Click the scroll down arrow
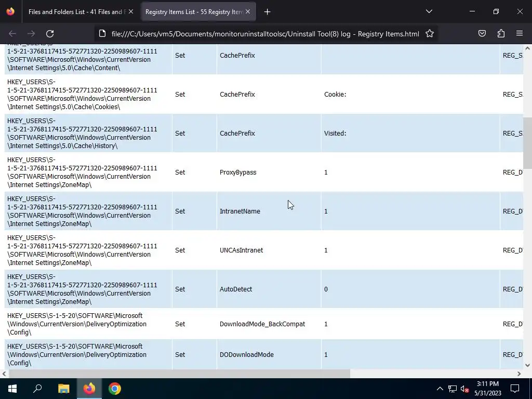Viewport: 532px width, 399px height. click(527, 365)
